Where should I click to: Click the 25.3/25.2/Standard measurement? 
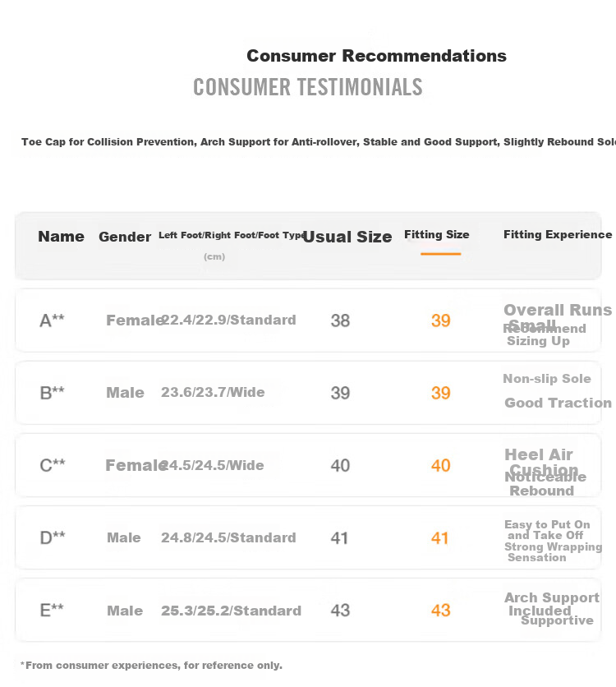click(x=231, y=611)
